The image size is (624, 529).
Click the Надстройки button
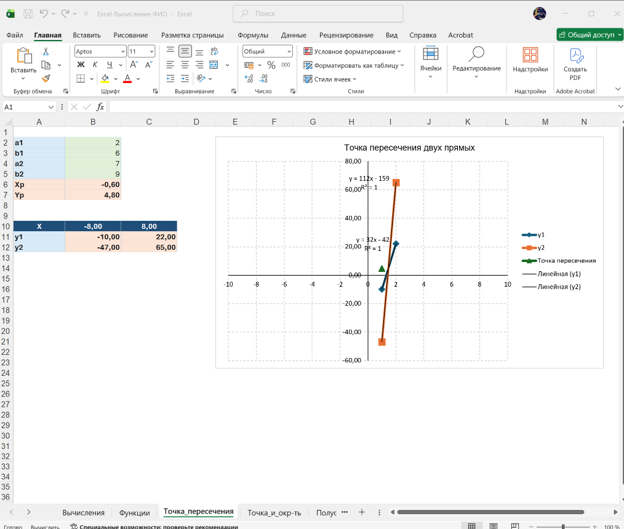pyautogui.click(x=530, y=60)
